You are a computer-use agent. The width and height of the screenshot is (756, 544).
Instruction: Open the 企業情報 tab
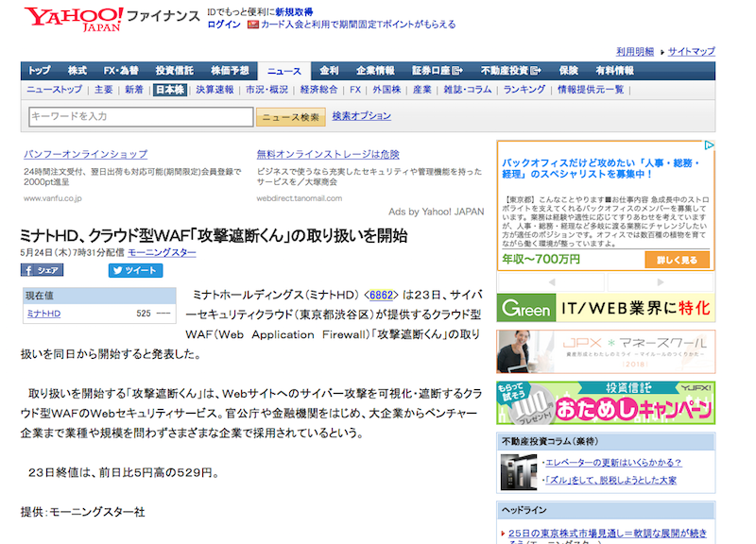point(375,71)
